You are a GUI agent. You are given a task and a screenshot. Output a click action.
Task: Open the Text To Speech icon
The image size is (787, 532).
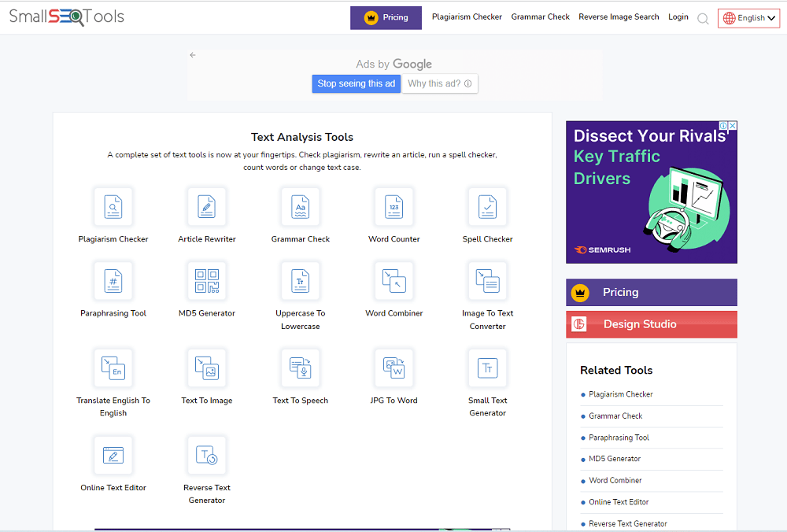pos(301,368)
